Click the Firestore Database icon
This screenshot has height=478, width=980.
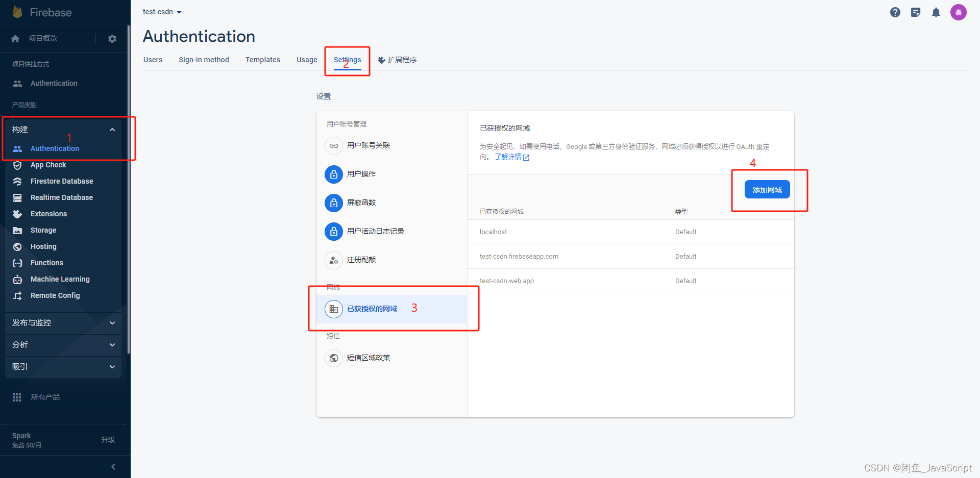click(x=17, y=182)
